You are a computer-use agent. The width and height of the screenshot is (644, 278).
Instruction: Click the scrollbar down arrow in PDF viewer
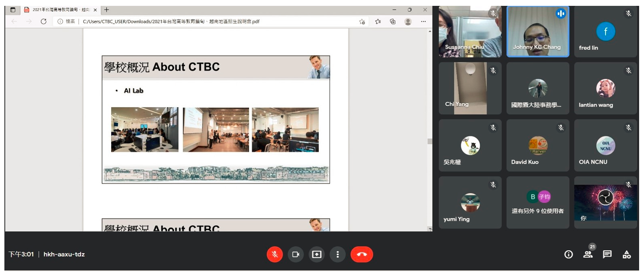pyautogui.click(x=429, y=229)
